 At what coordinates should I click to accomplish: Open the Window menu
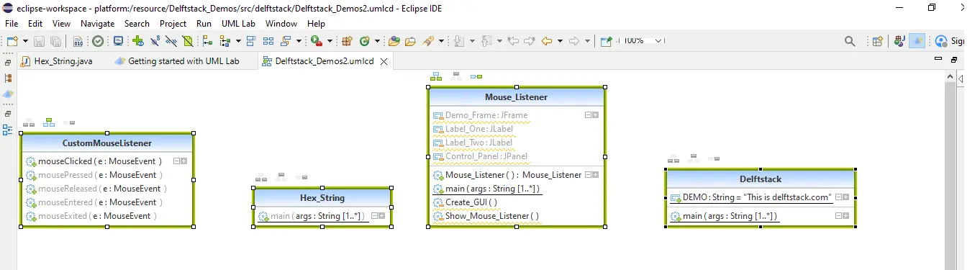click(281, 24)
